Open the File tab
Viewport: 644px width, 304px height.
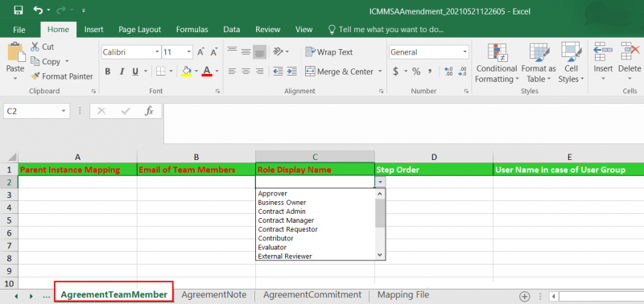(x=19, y=30)
